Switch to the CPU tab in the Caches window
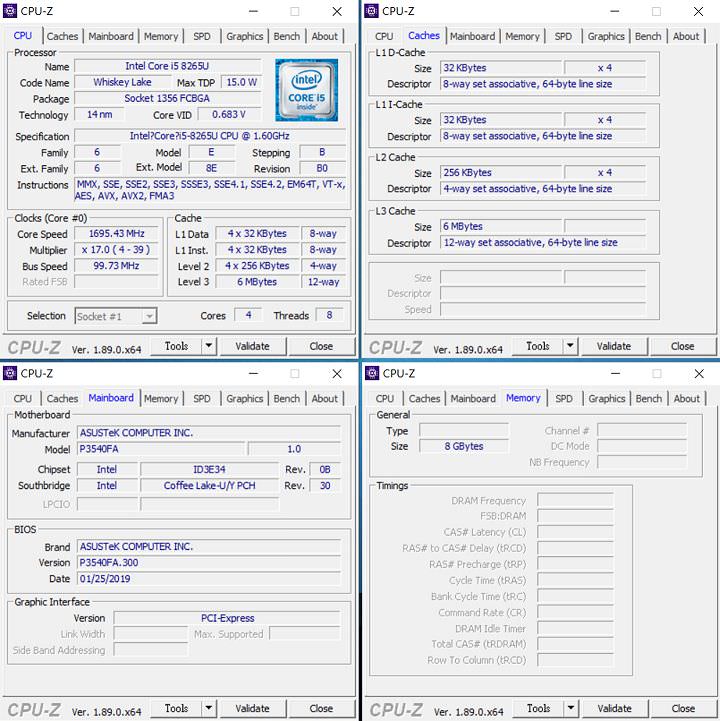The width and height of the screenshot is (720, 721). pos(384,36)
